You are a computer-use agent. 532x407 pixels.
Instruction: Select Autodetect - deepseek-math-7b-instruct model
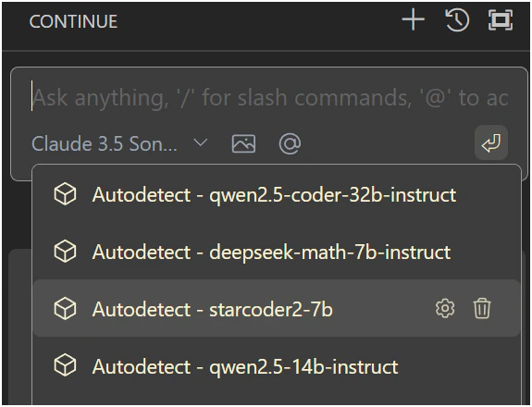(277, 252)
